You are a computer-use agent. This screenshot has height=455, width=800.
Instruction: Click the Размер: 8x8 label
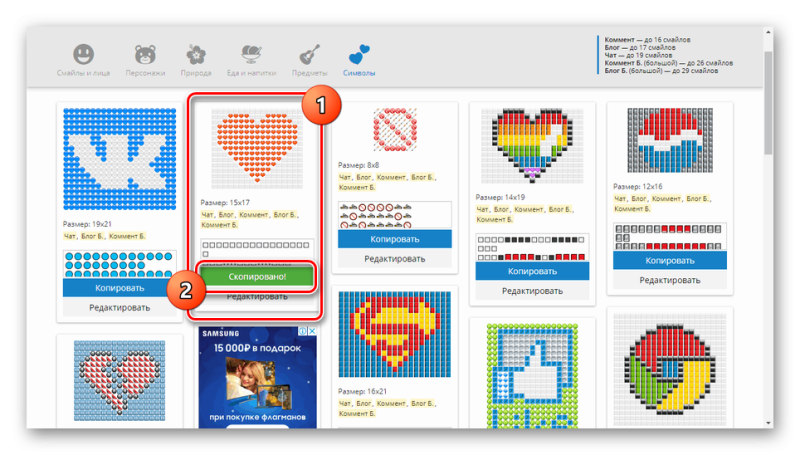point(359,165)
